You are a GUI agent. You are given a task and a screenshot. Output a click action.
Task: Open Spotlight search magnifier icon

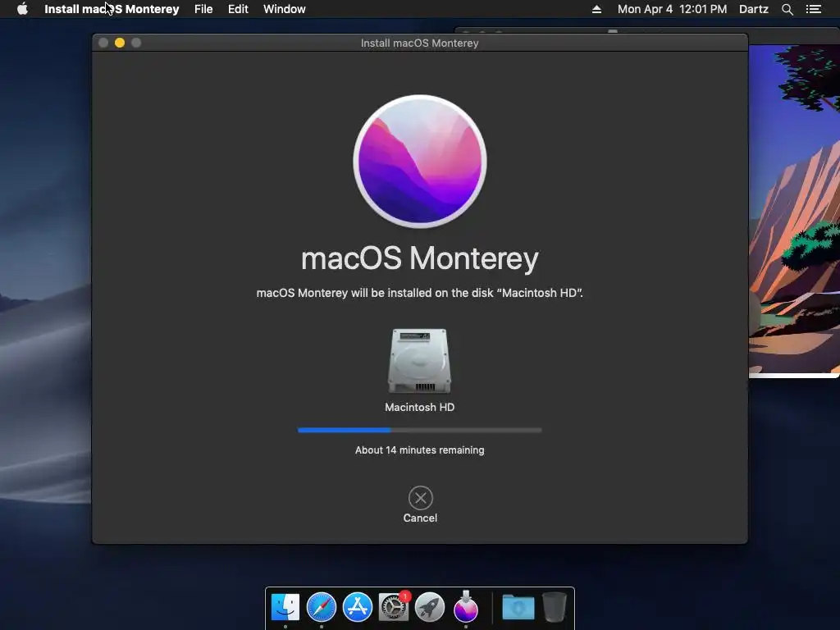coord(787,9)
